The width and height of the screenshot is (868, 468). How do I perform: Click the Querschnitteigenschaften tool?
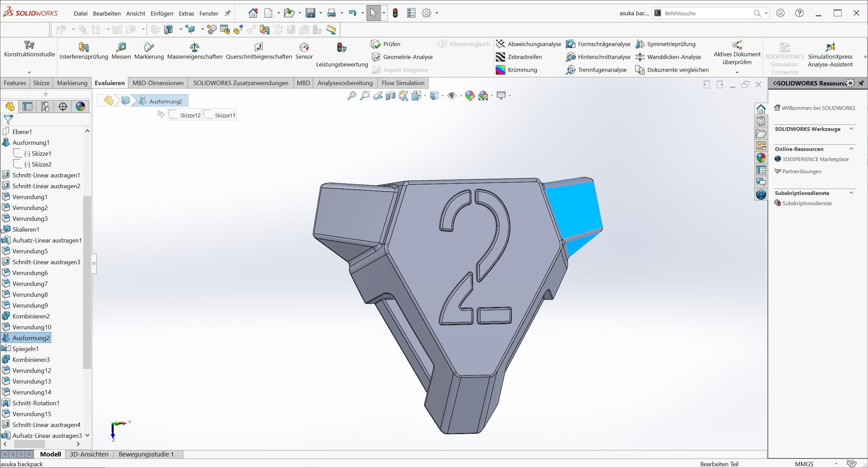pyautogui.click(x=259, y=51)
